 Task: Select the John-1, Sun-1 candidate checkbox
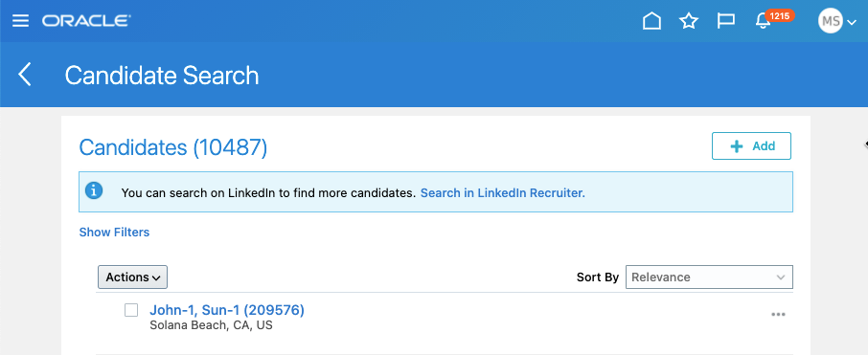click(x=131, y=310)
